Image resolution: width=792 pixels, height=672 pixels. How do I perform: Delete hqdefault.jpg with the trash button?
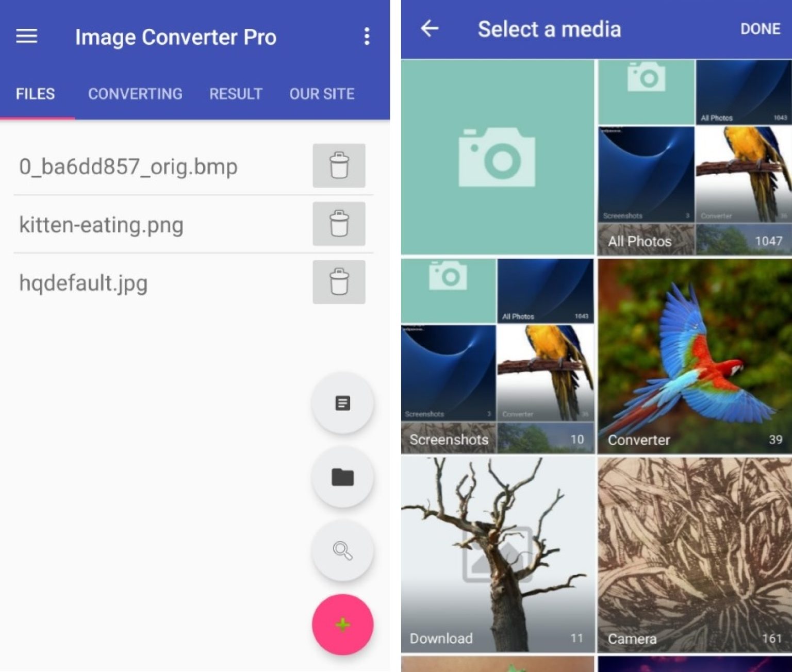coord(339,282)
